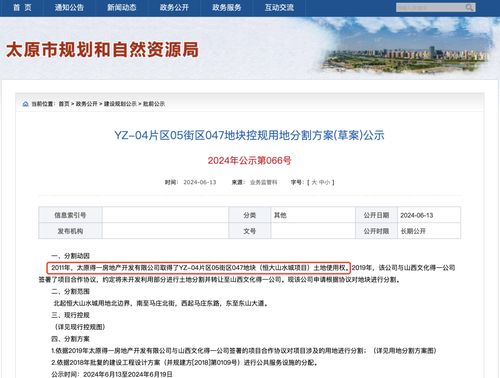Open the 互动交流 navigation tab

279,7
